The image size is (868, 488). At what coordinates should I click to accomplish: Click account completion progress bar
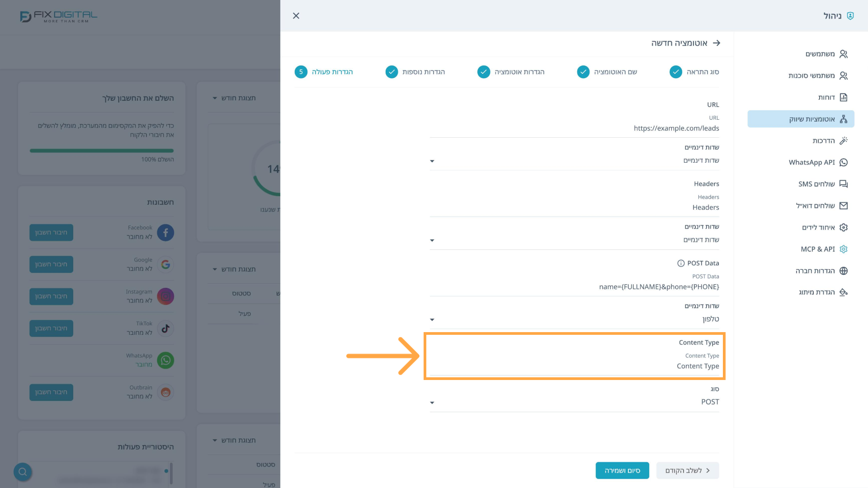click(102, 150)
